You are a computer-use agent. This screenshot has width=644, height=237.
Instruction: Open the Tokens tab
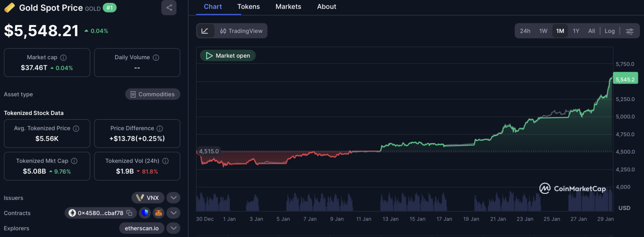point(248,7)
